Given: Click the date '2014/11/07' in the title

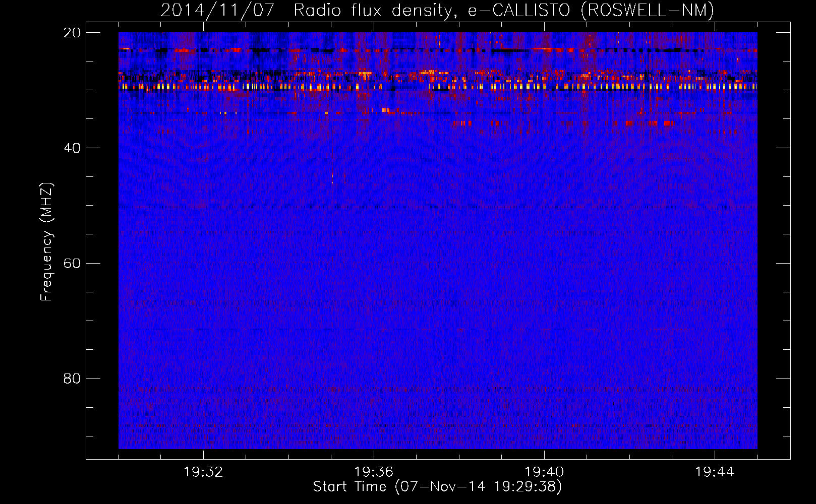Looking at the screenshot, I should pos(217,10).
